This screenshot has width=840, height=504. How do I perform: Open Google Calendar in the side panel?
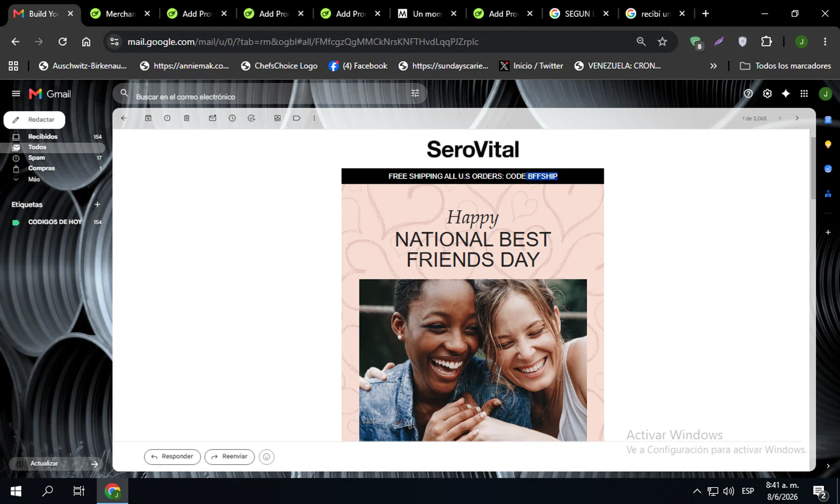coord(828,119)
